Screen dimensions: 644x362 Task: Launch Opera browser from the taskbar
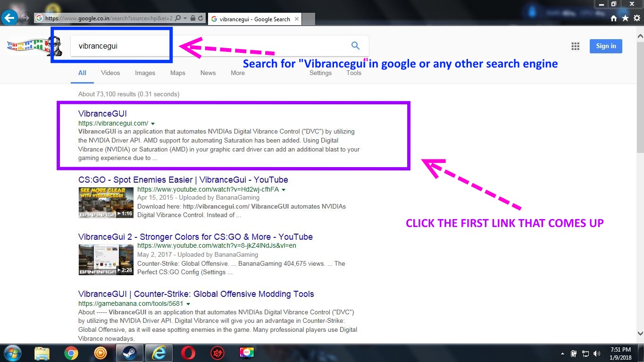click(x=188, y=353)
